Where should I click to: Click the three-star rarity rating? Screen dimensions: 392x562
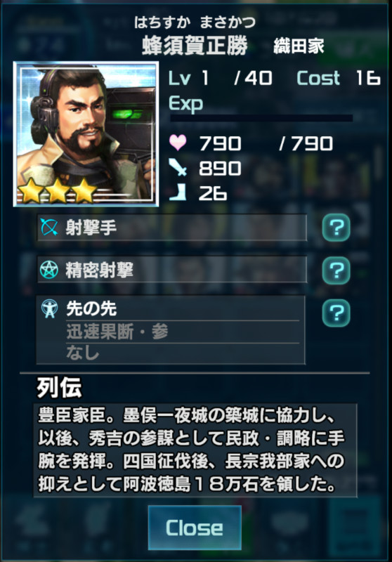pos(58,190)
